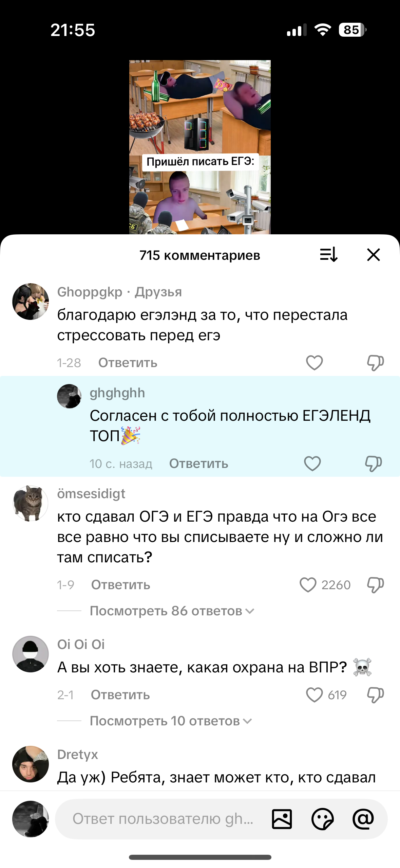Dislike Ghoppgkp's comment
The width and height of the screenshot is (400, 868).
[x=375, y=363]
